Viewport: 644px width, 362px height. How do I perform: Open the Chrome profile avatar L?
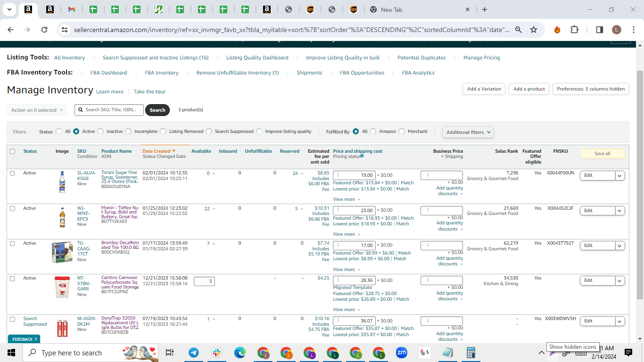(617, 30)
